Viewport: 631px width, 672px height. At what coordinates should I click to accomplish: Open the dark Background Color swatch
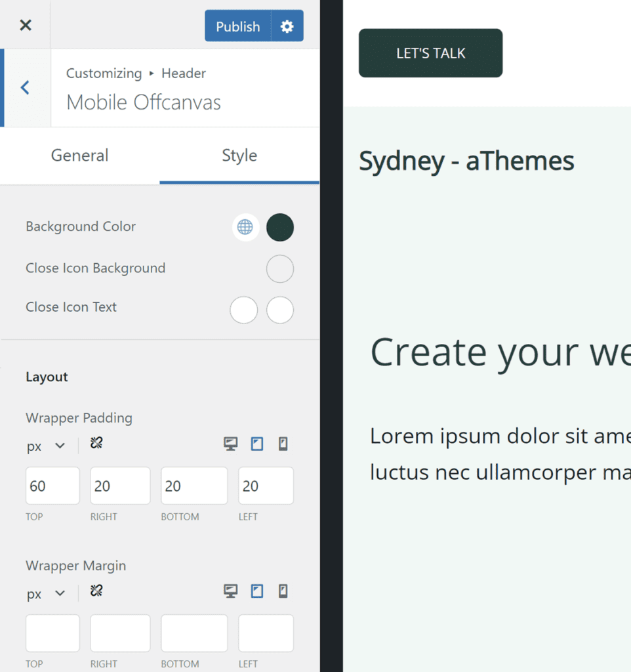click(x=280, y=227)
